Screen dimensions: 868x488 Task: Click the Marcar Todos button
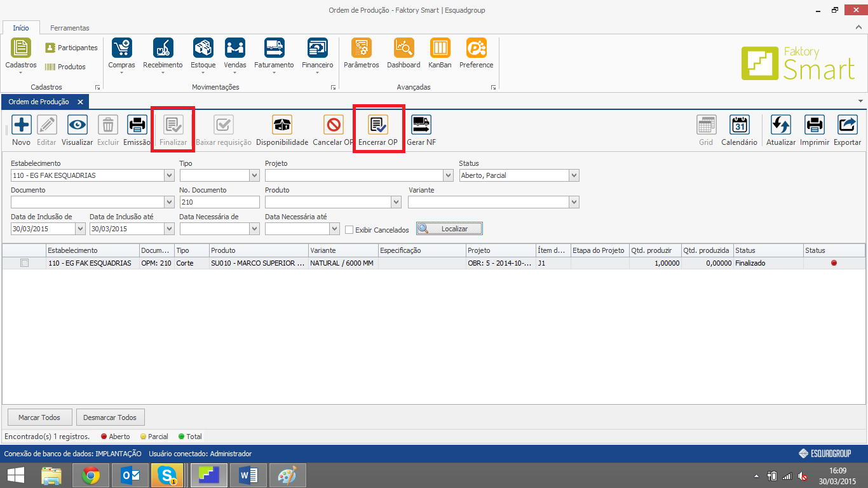click(x=39, y=417)
